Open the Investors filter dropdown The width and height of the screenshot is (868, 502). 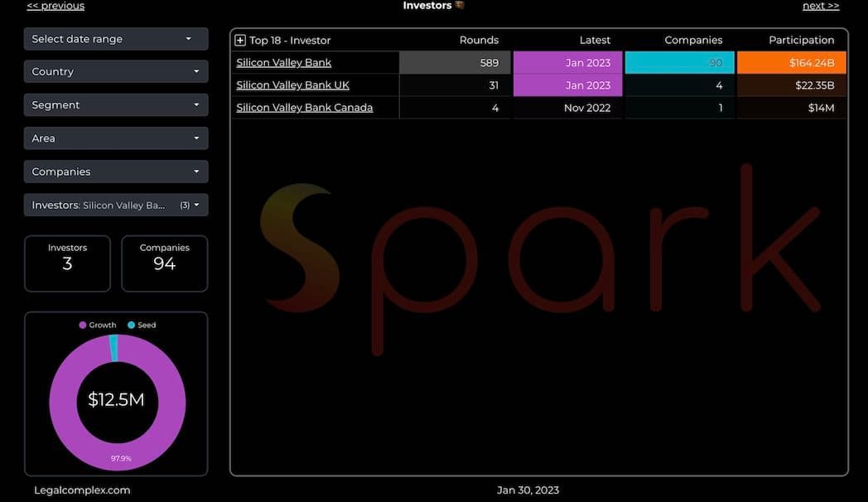point(116,205)
